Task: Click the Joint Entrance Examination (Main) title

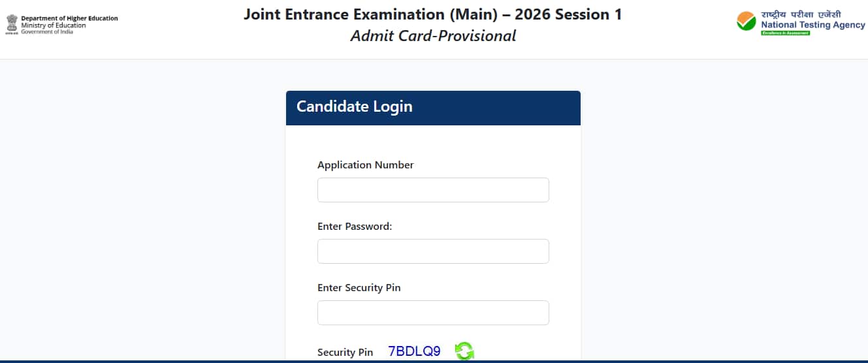Action: pos(432,14)
